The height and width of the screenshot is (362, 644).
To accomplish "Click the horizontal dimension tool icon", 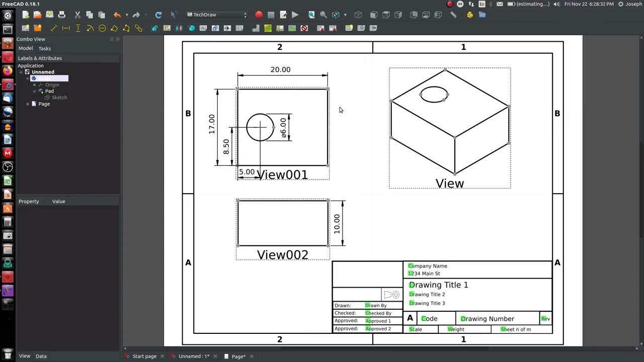I will (x=66, y=28).
